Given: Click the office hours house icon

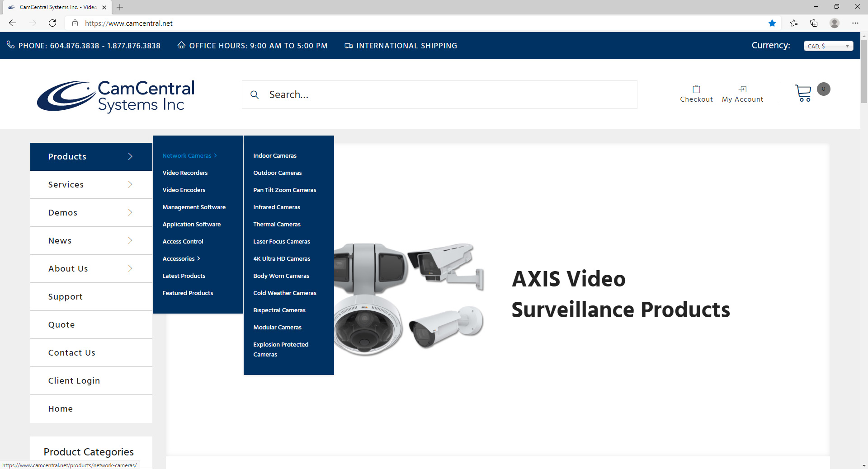Looking at the screenshot, I should [182, 45].
